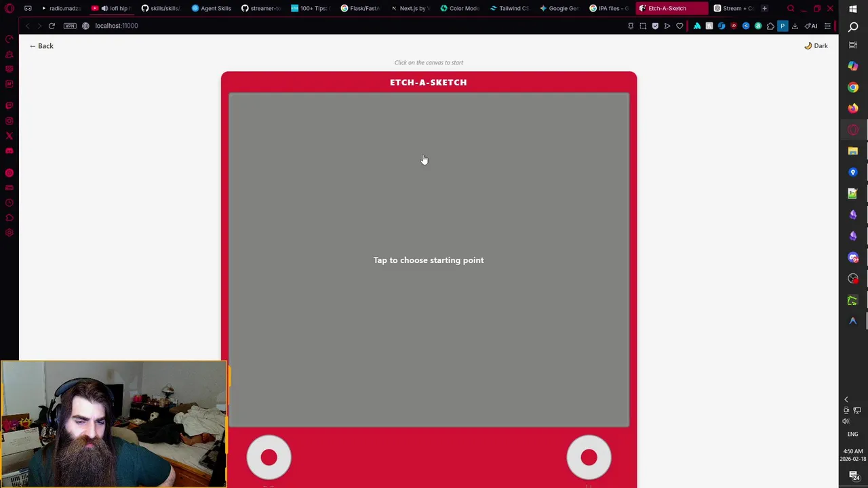The height and width of the screenshot is (488, 868).
Task: Switch to the Tailwind CSS tab
Action: [x=511, y=8]
